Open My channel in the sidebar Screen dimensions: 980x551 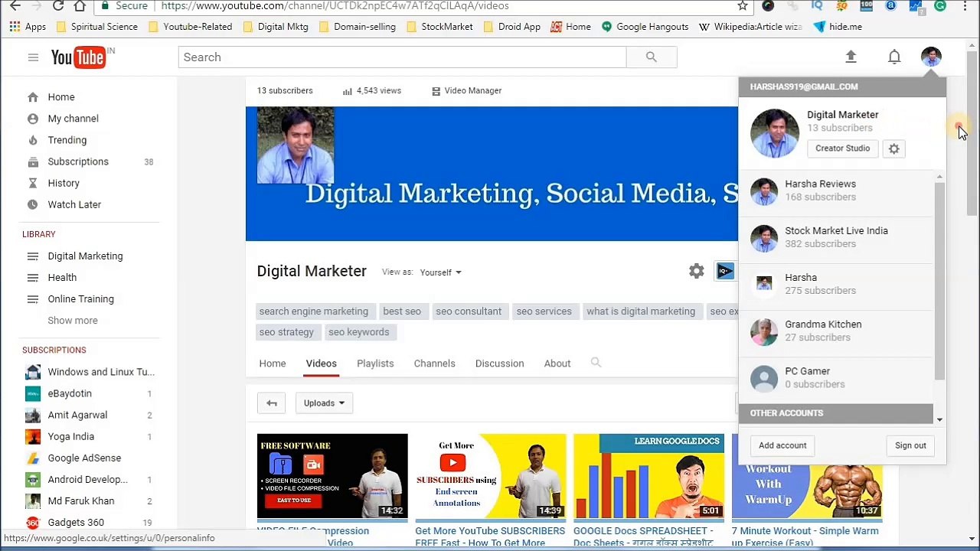73,119
